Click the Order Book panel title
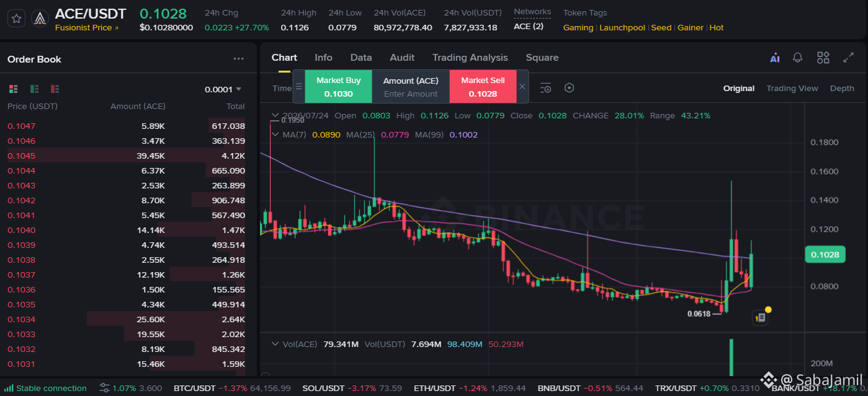868x396 pixels. pyautogui.click(x=34, y=59)
